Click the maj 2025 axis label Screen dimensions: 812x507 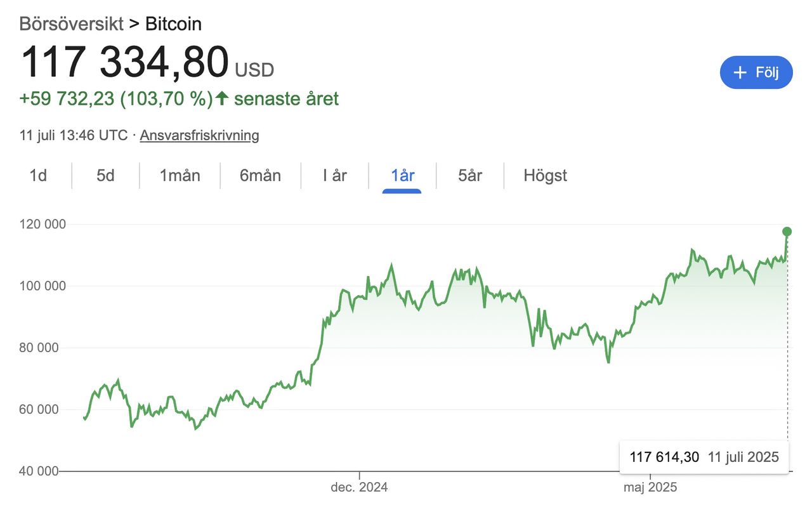click(x=650, y=487)
